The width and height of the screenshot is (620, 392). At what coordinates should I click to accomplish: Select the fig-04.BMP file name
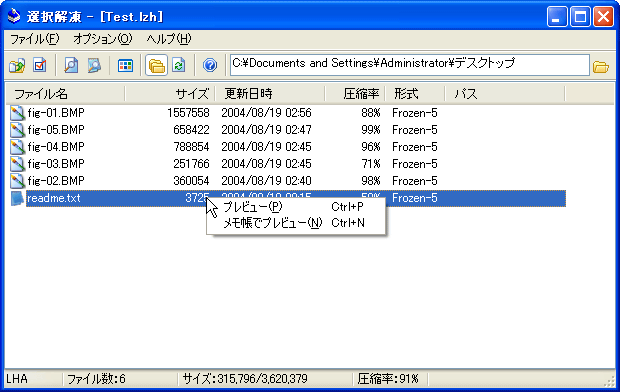(x=56, y=147)
